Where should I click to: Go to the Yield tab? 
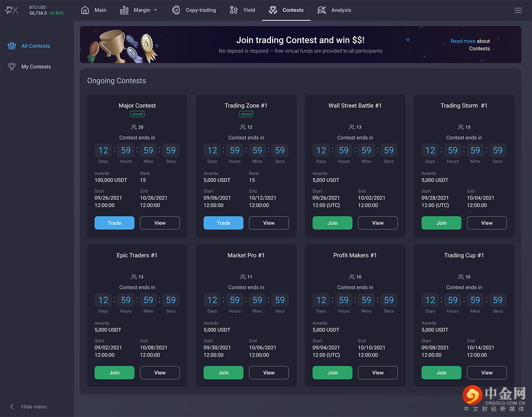tap(243, 10)
